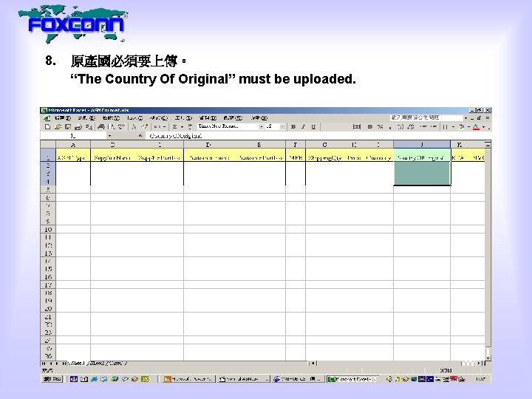Click the "ASN Type" header cell
This screenshot has height=399, width=532.
[73, 154]
